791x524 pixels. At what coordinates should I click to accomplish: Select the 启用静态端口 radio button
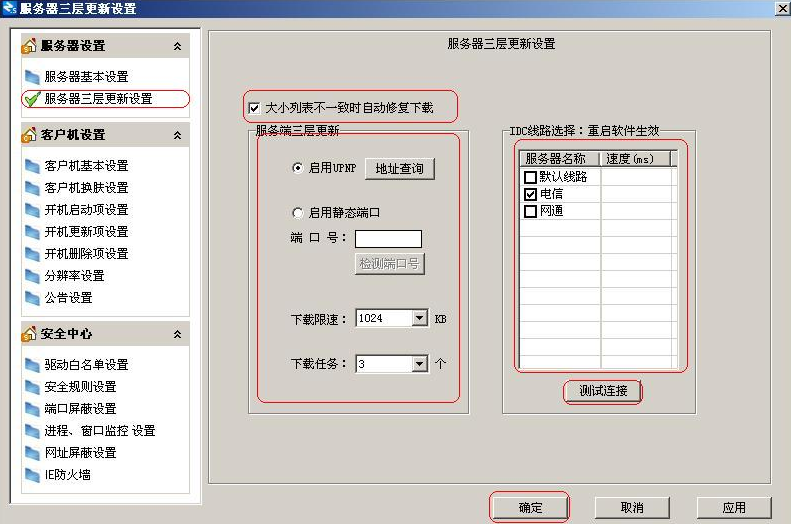(x=298, y=213)
